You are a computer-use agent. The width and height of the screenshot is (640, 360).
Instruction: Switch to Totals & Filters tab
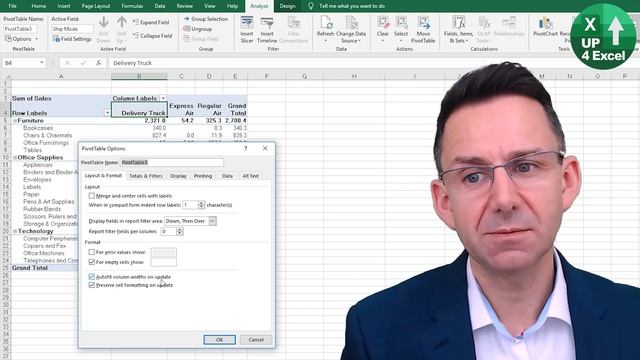(x=146, y=176)
